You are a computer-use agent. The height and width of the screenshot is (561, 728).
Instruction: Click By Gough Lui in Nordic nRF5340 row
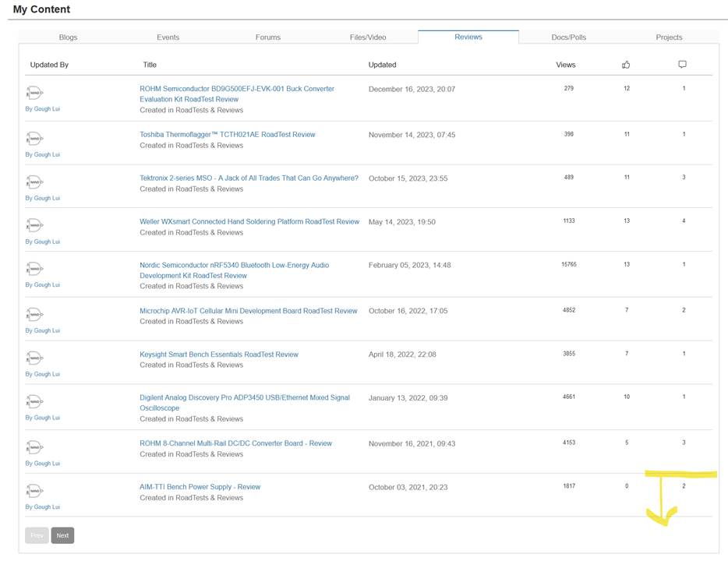pyautogui.click(x=43, y=285)
